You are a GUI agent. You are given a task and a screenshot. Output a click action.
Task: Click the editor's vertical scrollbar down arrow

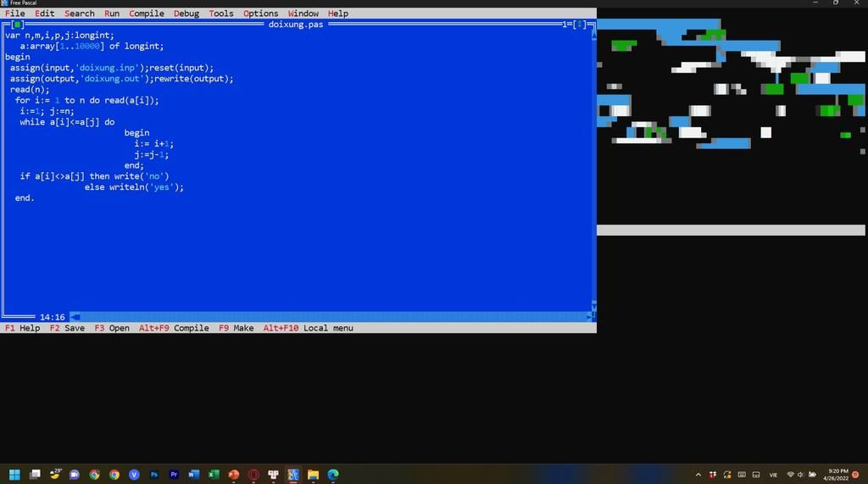[593, 305]
